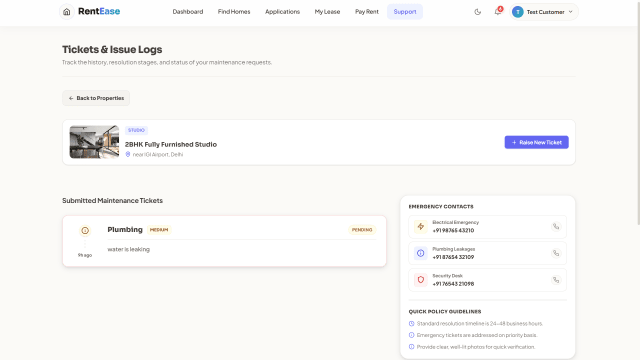Click the STUDIO tag badge
The height and width of the screenshot is (360, 640).
[x=136, y=130]
